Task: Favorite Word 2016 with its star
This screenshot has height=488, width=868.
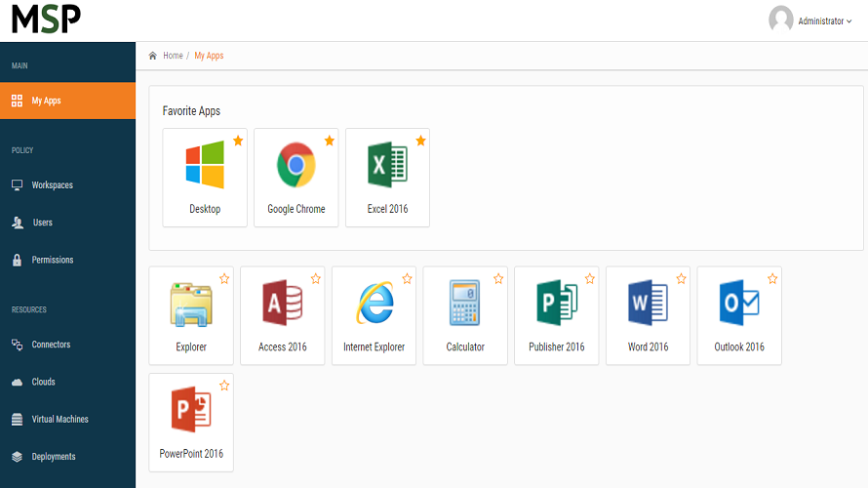Action: (681, 278)
